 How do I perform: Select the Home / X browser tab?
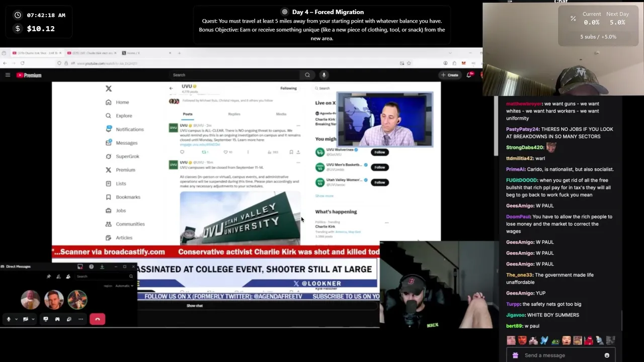146,53
